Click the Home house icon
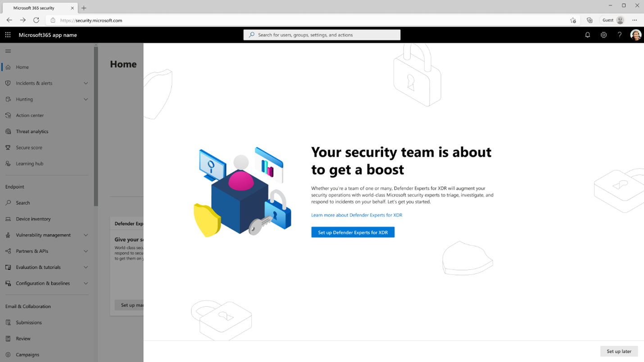644x362 pixels. (8, 67)
